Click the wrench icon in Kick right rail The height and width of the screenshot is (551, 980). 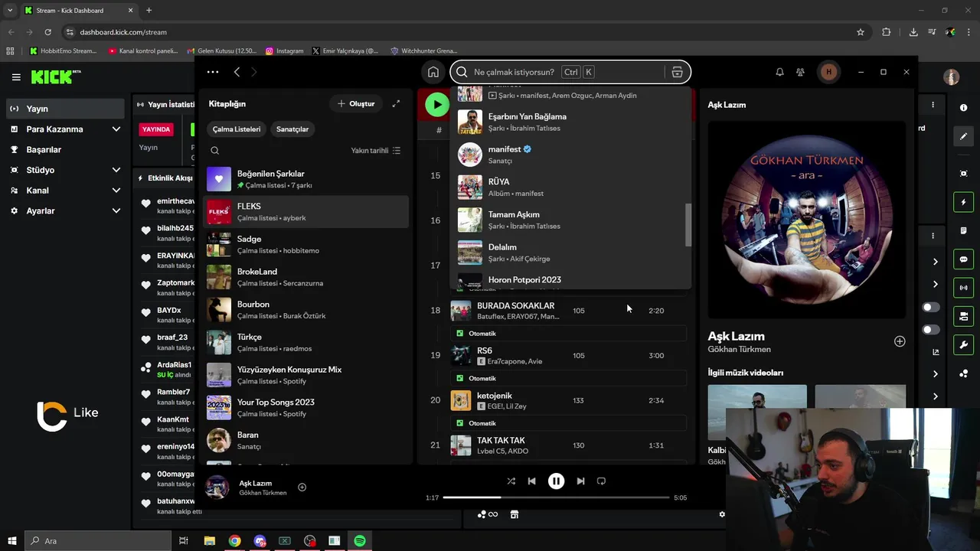(x=963, y=344)
